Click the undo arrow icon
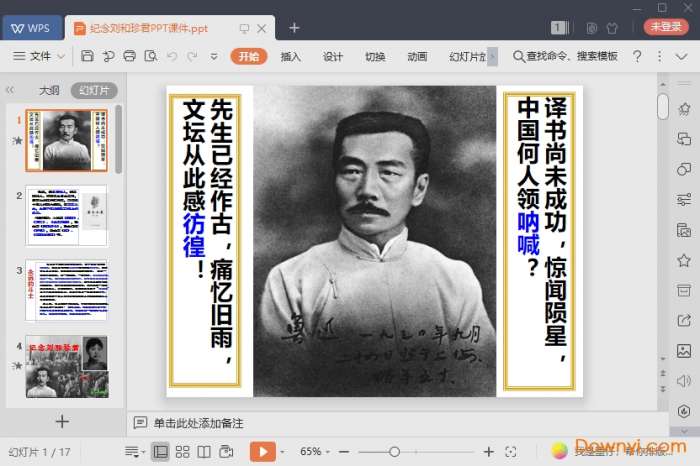The image size is (700, 466). pyautogui.click(x=172, y=57)
